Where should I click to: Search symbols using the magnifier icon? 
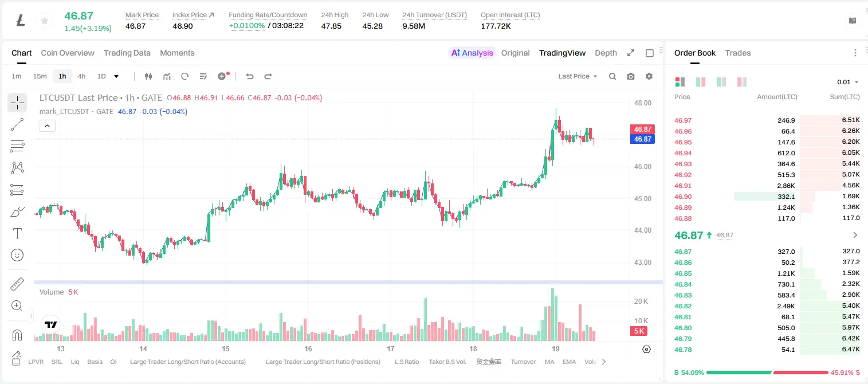point(612,76)
